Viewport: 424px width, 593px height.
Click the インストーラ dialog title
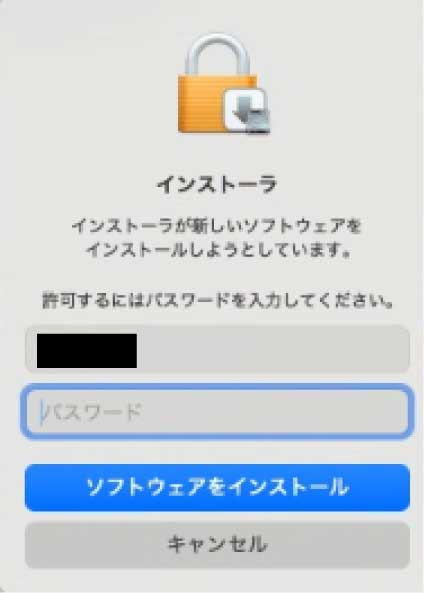coord(217,185)
